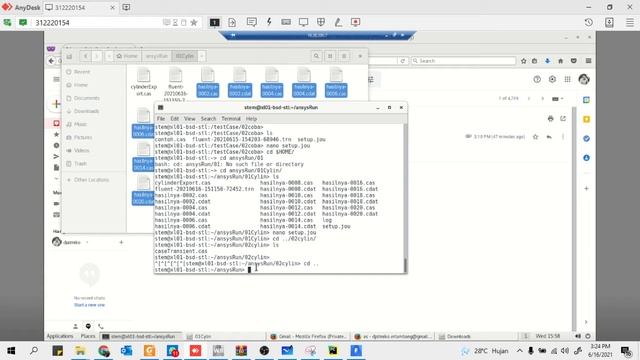The image size is (640, 360).
Task: Open new AnyDesk session tab button
Action: pyautogui.click(x=126, y=7)
